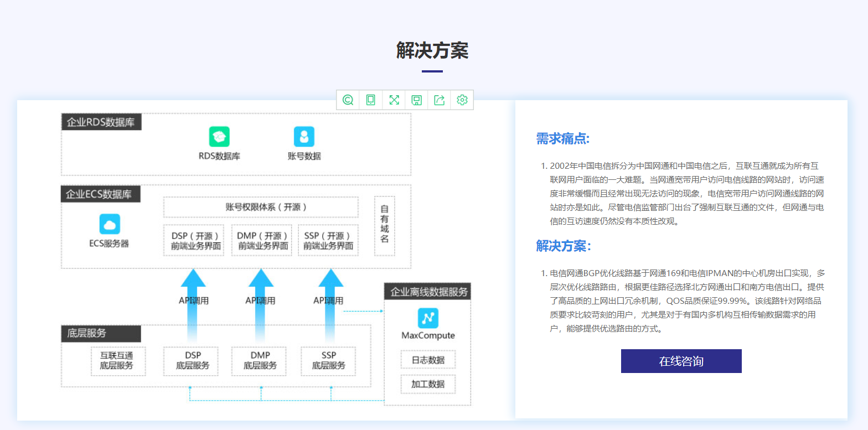This screenshot has height=430, width=868.
Task: Open image toolbar settings gear
Action: tap(462, 100)
